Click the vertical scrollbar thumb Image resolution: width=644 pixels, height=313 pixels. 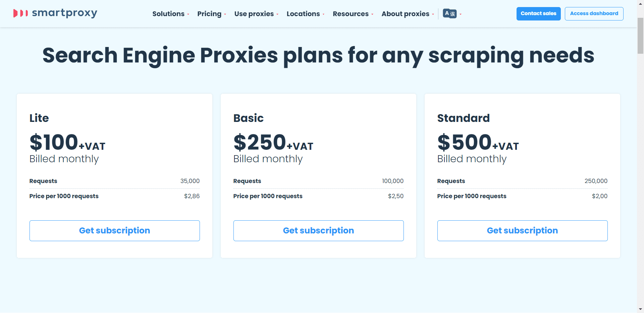[x=640, y=35]
